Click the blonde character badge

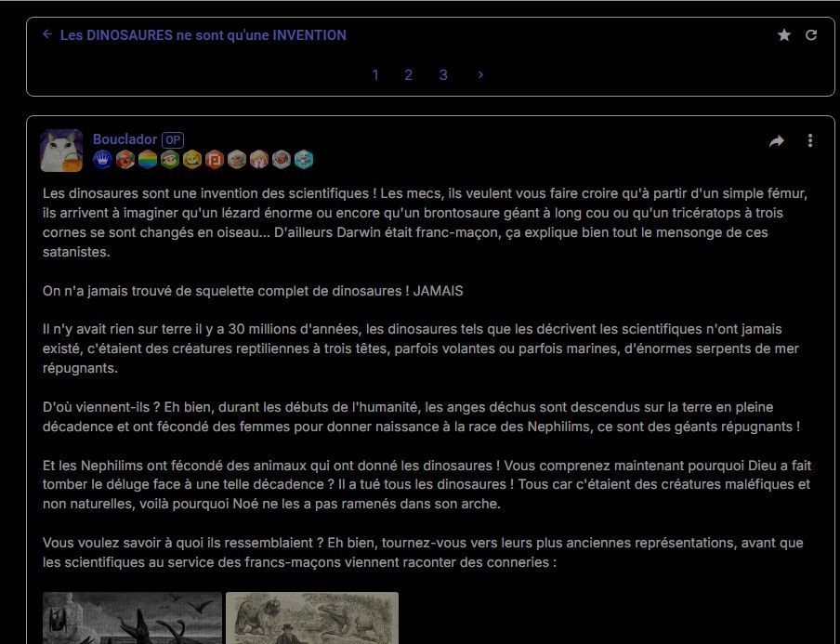click(x=259, y=160)
